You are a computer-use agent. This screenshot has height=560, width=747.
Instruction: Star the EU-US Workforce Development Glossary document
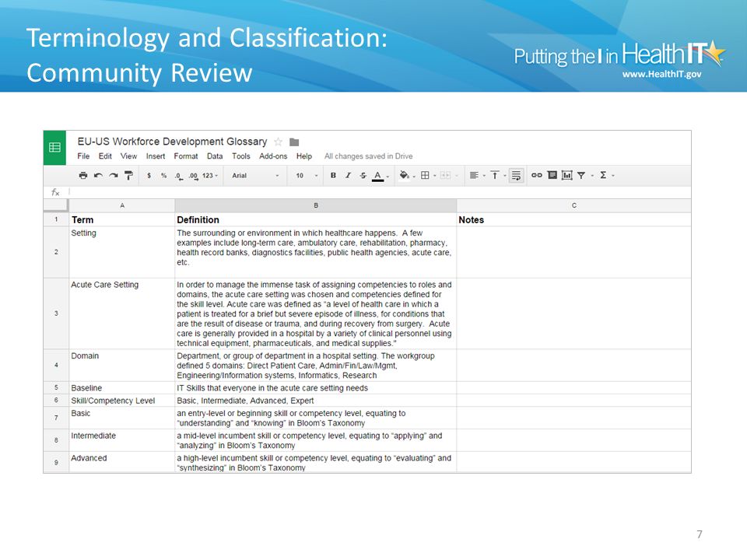click(279, 142)
